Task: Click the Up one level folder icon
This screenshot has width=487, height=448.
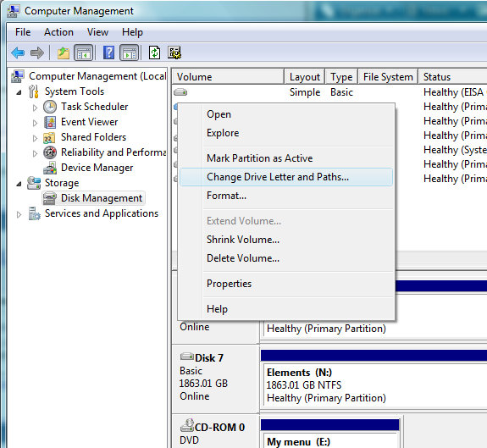Action: pos(64,53)
